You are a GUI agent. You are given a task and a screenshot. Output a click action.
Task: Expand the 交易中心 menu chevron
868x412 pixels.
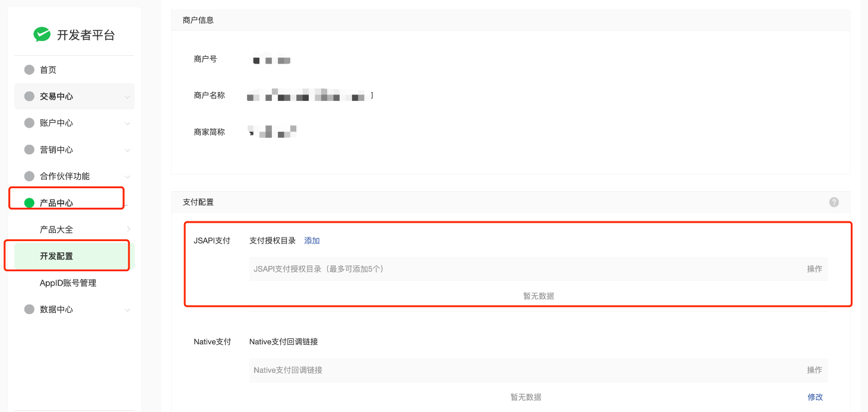127,97
